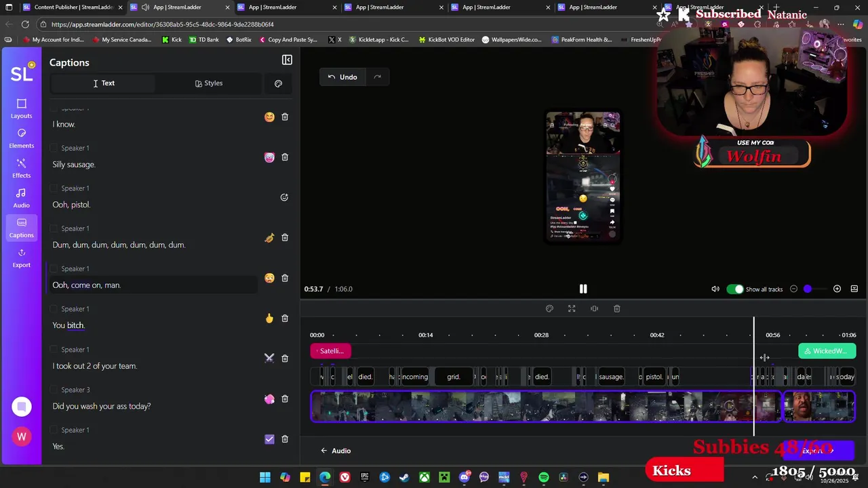The width and height of the screenshot is (868, 488).
Task: Click the StreamLadder SL logo
Action: pos(21,73)
